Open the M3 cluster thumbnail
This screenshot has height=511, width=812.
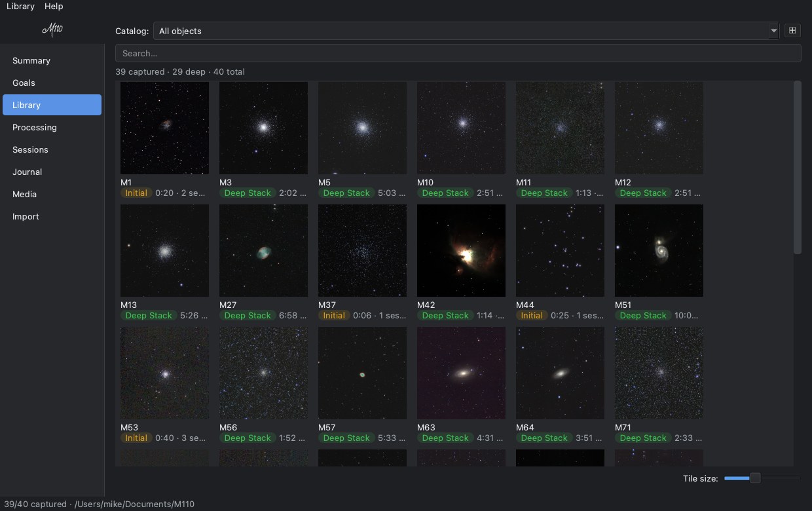(x=263, y=128)
